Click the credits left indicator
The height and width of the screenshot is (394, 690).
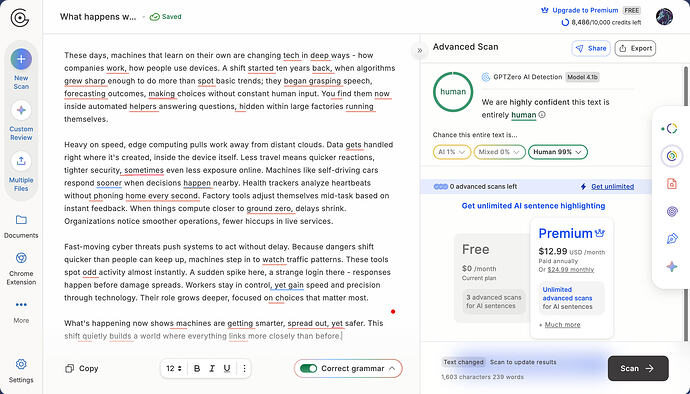click(601, 22)
